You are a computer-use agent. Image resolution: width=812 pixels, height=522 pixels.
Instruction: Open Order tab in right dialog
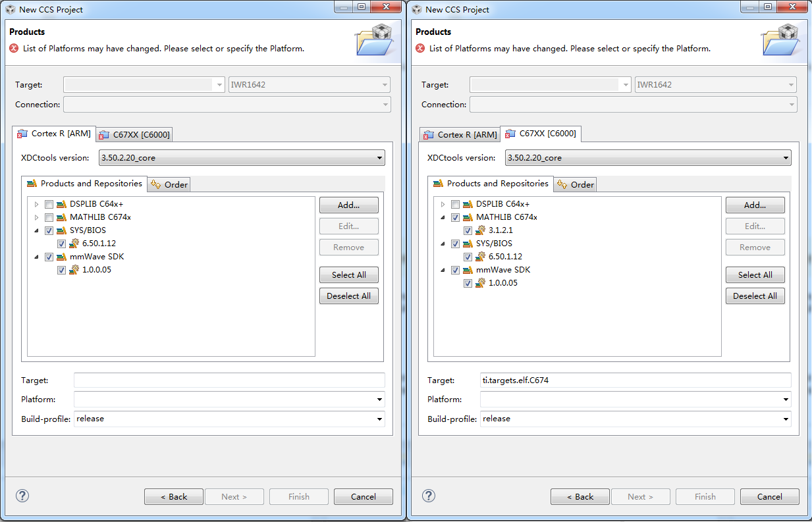(x=576, y=184)
